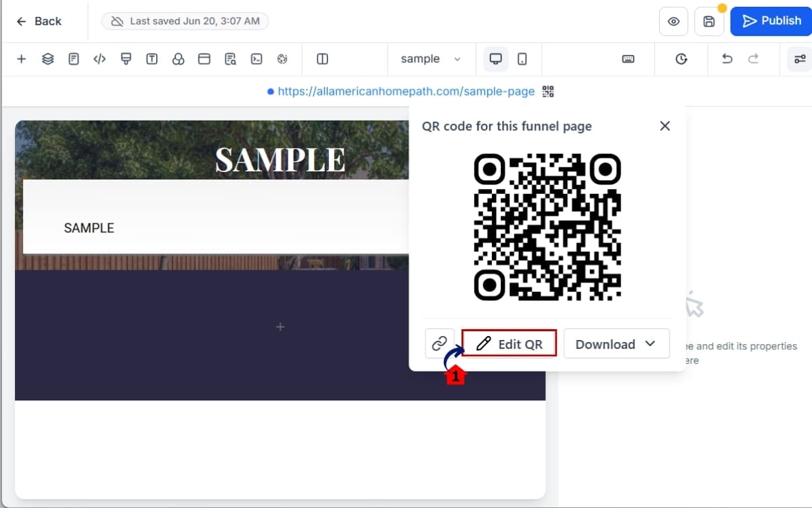The width and height of the screenshot is (812, 508).
Task: Undo the last change
Action: [727, 59]
